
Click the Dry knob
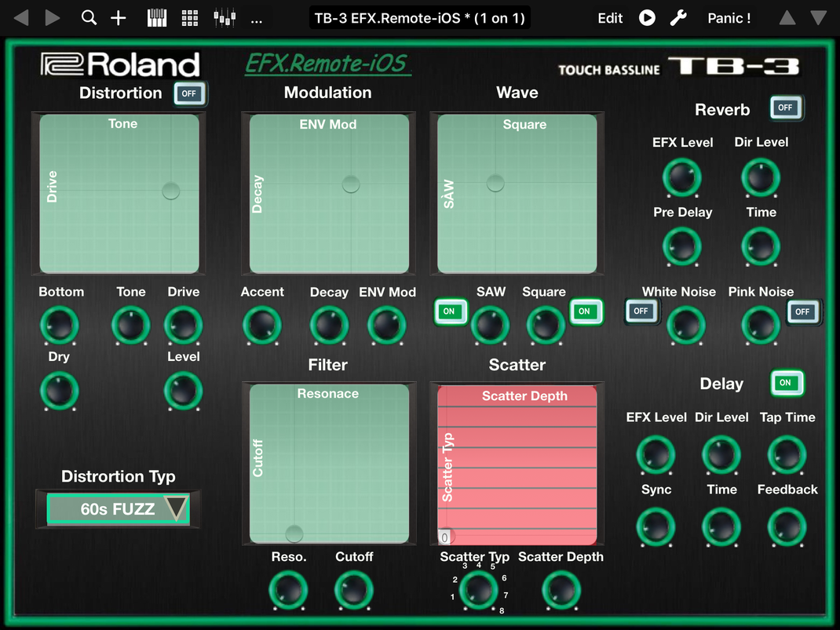point(60,391)
